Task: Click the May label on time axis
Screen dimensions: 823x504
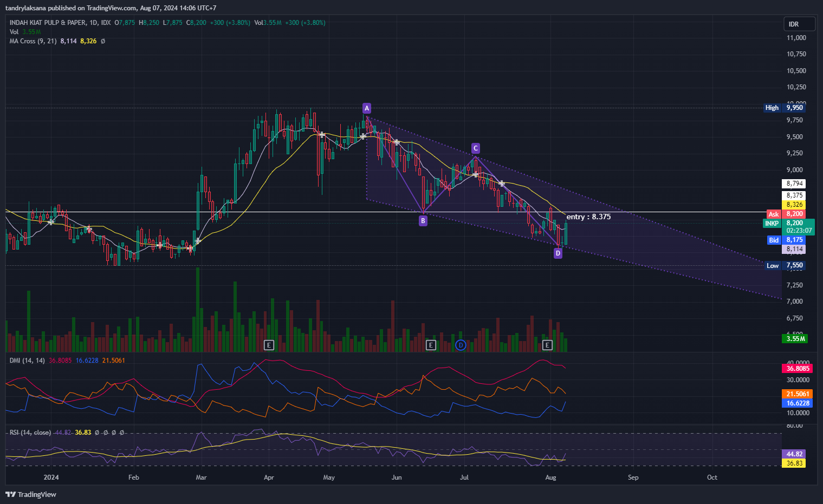Action: tap(329, 477)
